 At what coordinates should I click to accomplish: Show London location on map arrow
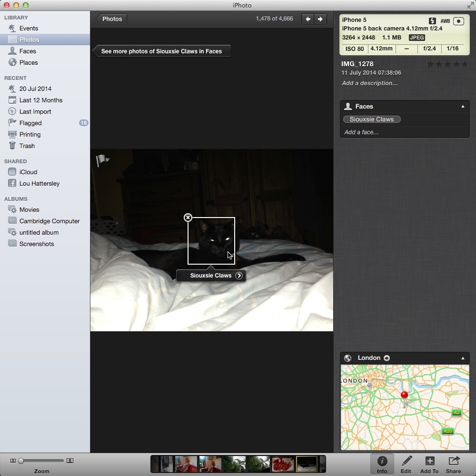[x=387, y=358]
